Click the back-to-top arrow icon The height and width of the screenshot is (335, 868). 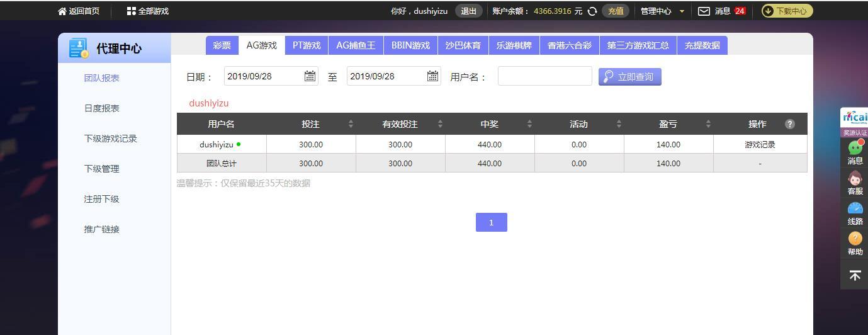pos(855,276)
